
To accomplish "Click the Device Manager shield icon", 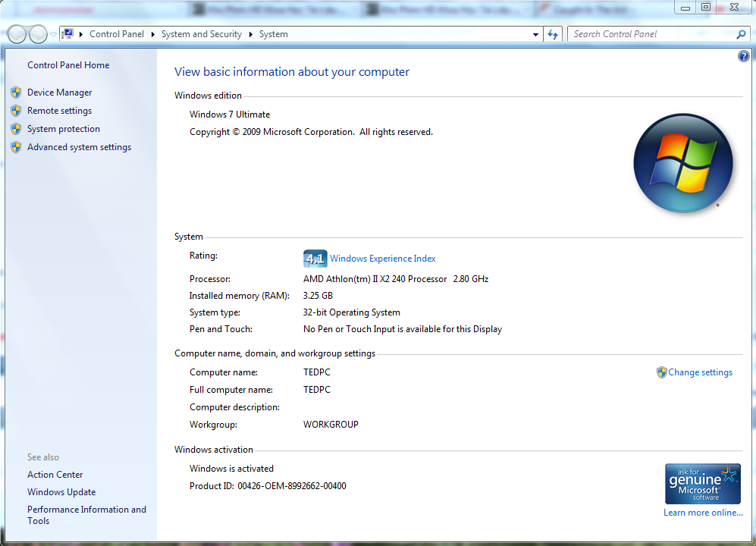I will click(16, 92).
